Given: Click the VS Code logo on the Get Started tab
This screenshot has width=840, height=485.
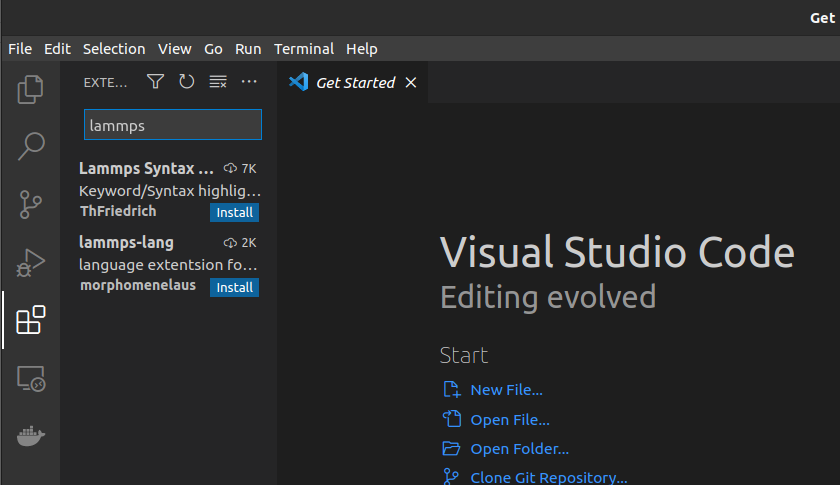Looking at the screenshot, I should coord(298,82).
